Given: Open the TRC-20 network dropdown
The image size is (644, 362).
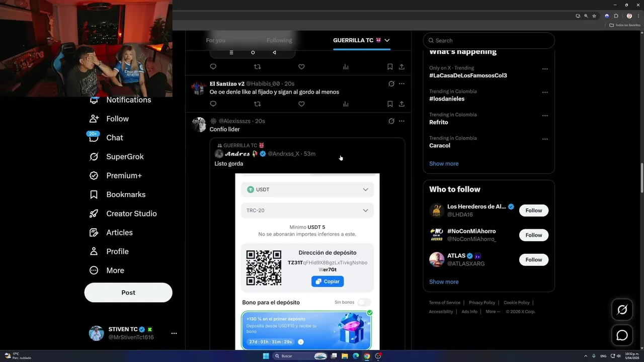Looking at the screenshot, I should (307, 210).
